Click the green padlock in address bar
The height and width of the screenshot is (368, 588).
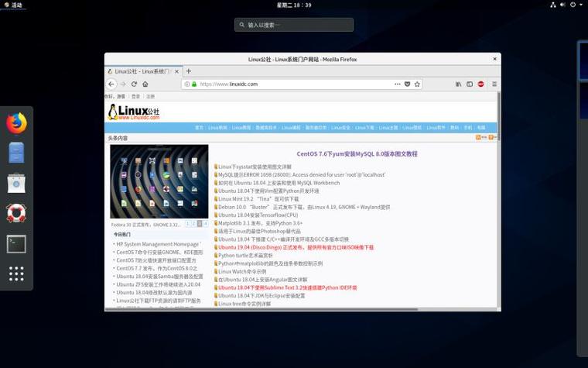194,84
